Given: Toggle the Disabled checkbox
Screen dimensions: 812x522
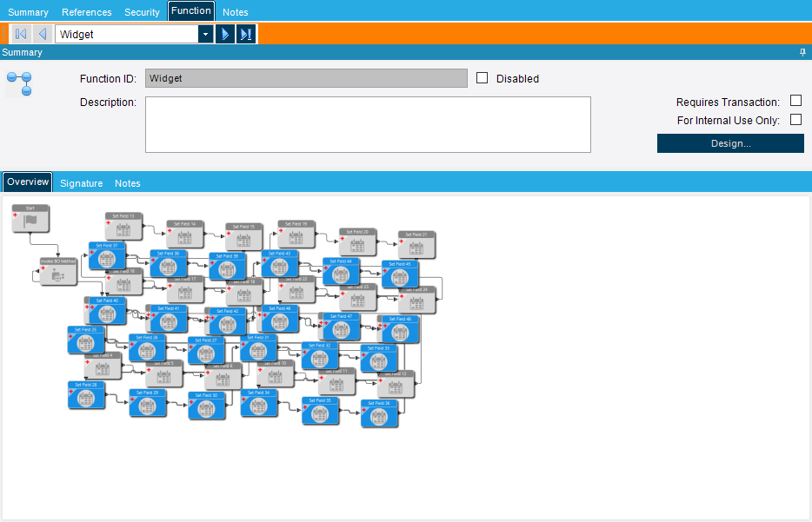Looking at the screenshot, I should pyautogui.click(x=483, y=78).
